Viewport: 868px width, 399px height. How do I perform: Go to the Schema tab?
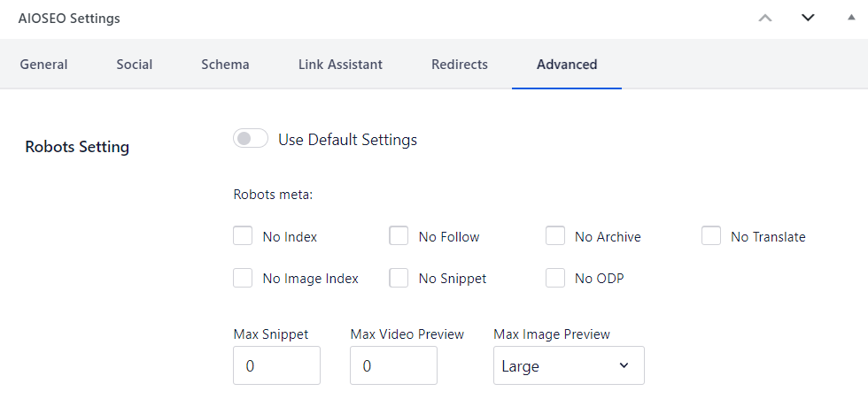point(225,65)
